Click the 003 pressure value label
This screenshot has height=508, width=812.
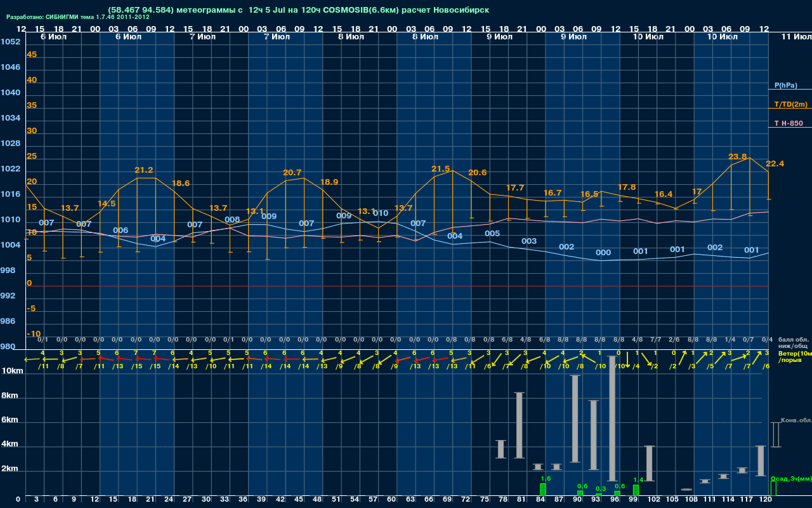(529, 241)
